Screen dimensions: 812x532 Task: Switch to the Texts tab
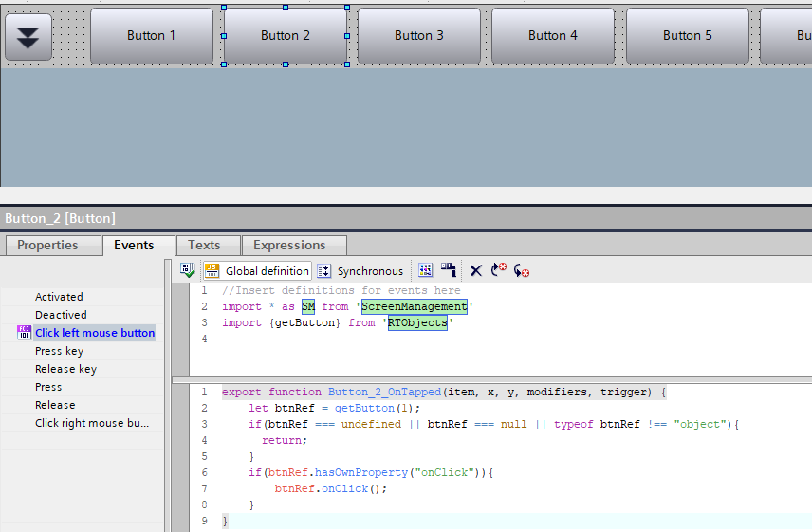click(x=204, y=246)
